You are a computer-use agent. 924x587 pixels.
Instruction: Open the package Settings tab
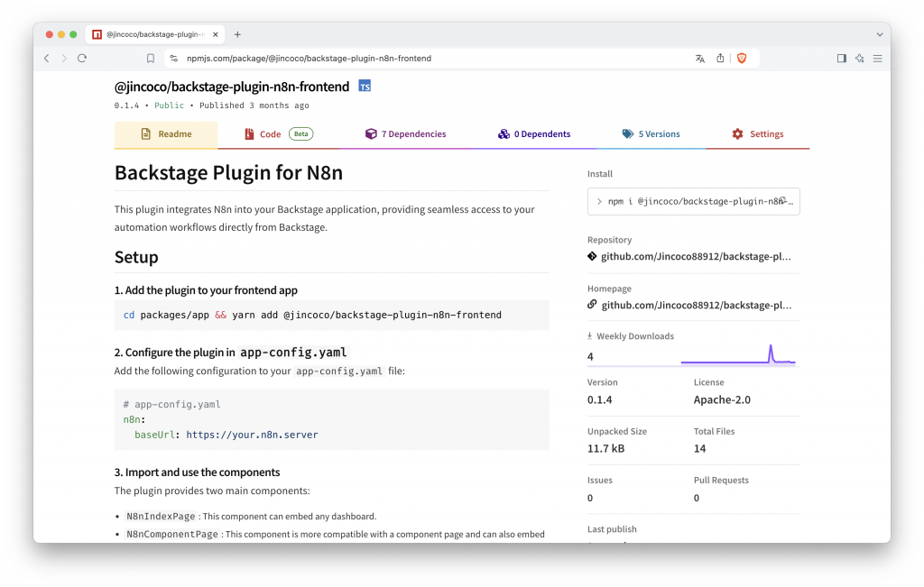click(x=757, y=134)
